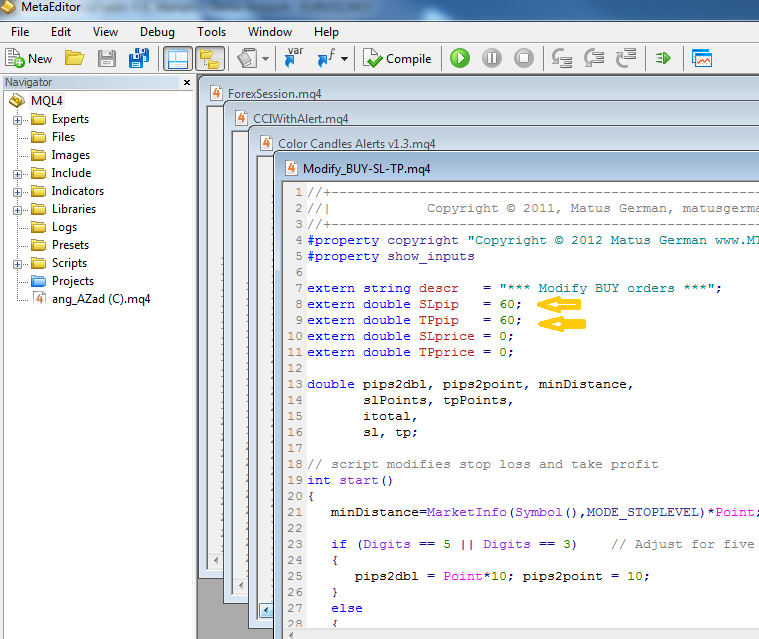Compile the current script
The height and width of the screenshot is (639, 759).
pyautogui.click(x=398, y=59)
